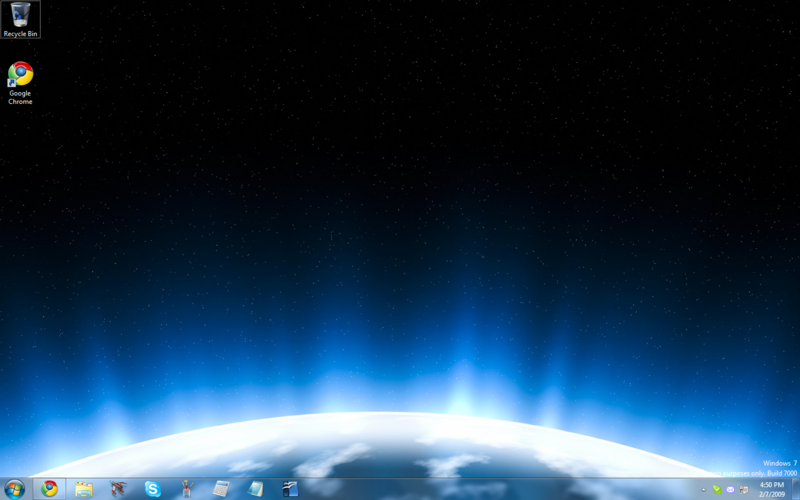Viewport: 800px width, 500px height.
Task: Click an empty area of the taskbar
Action: point(500,489)
